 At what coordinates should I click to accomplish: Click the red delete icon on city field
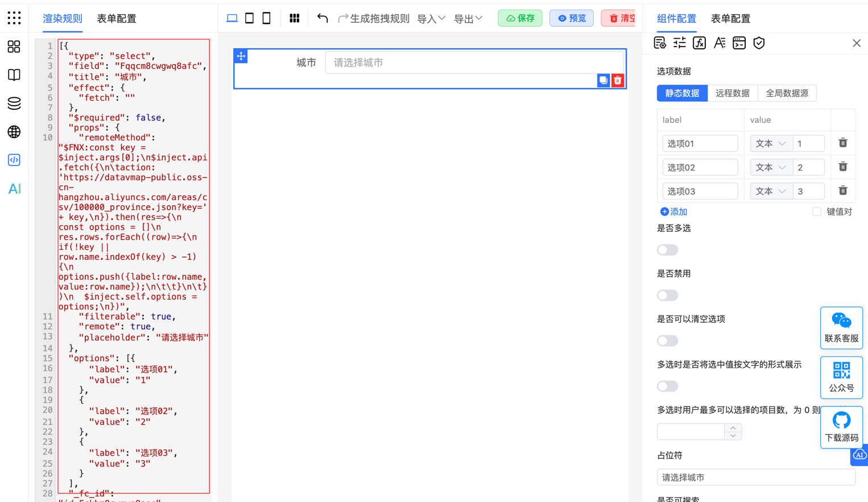[618, 81]
